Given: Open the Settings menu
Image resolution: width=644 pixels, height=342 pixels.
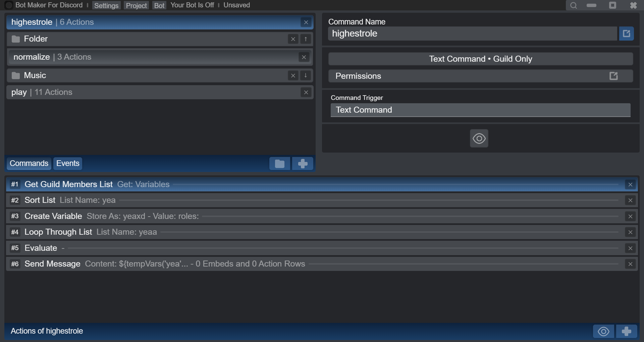Looking at the screenshot, I should (106, 5).
